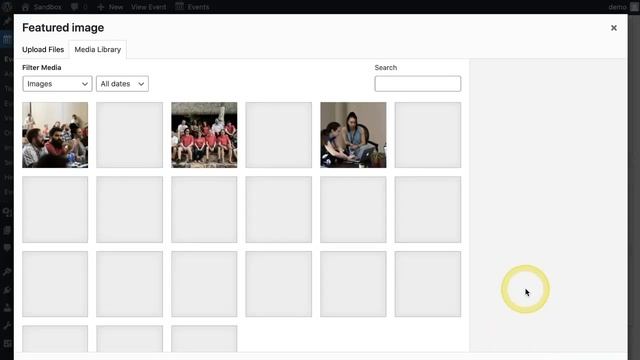
Task: Click the WordPress logo icon
Action: click(x=7, y=7)
